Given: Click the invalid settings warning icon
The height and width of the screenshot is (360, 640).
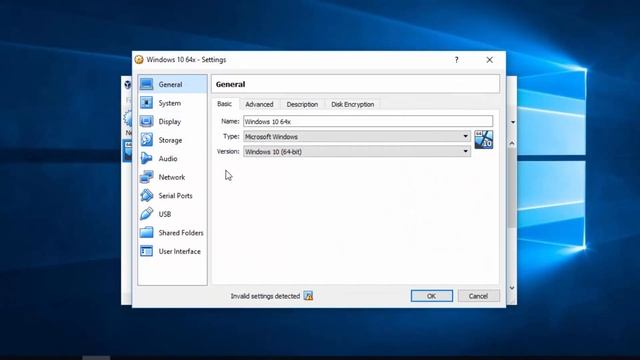Looking at the screenshot, I should pos(309,296).
